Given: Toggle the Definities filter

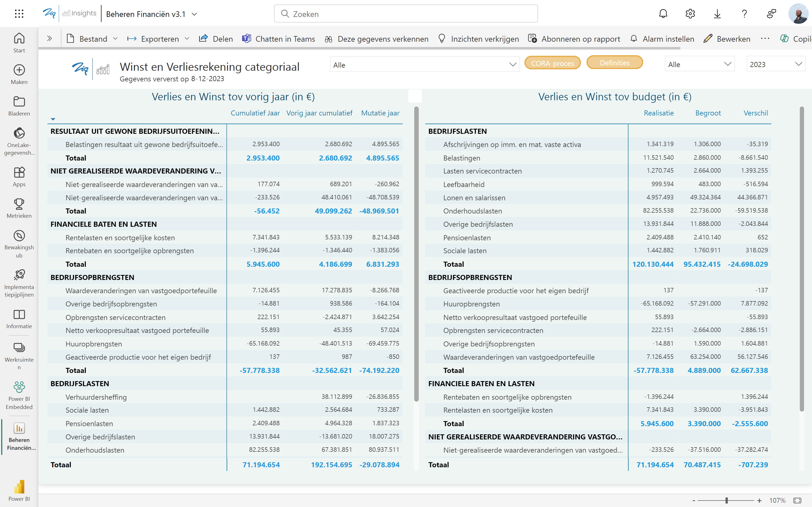Looking at the screenshot, I should point(615,62).
